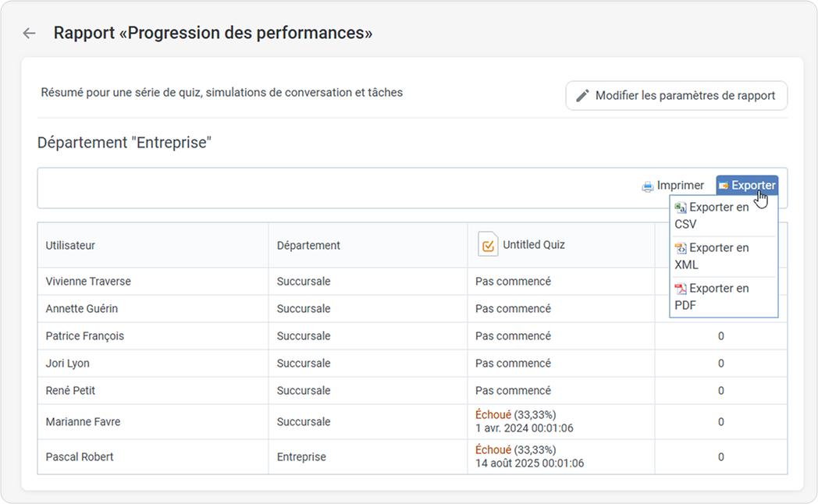Choose Exporter en CSV option

point(718,216)
